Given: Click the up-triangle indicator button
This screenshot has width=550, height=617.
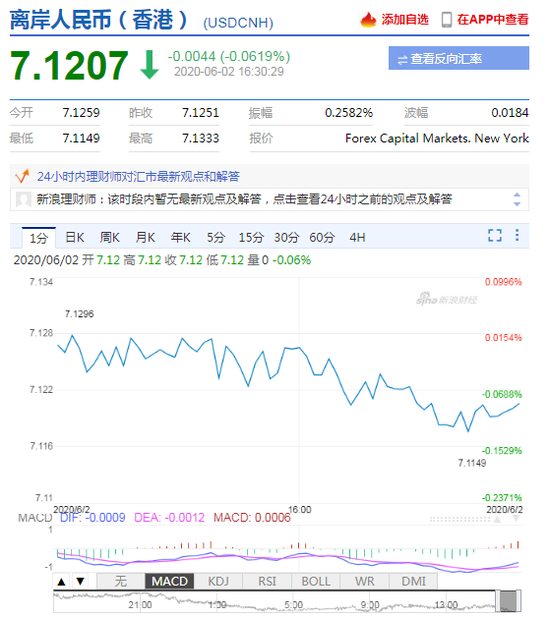Looking at the screenshot, I should click(x=61, y=581).
